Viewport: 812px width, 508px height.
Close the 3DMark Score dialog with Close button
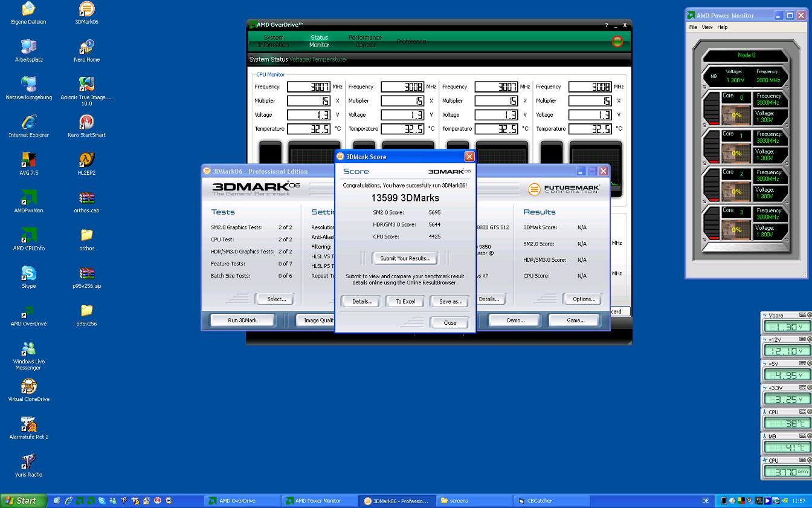point(450,322)
